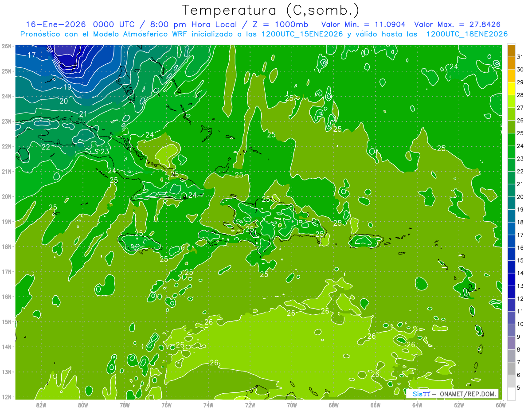Click the initialization time "1200UTC_15ENE2026"

click(301, 34)
